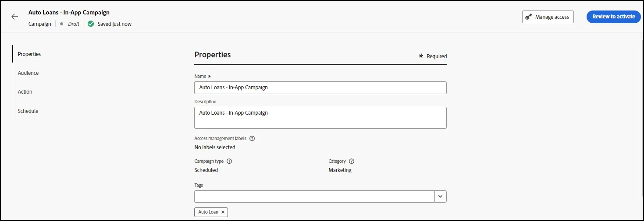The image size is (644, 221).
Task: Remove the Auto Loan tag
Action: pyautogui.click(x=223, y=212)
